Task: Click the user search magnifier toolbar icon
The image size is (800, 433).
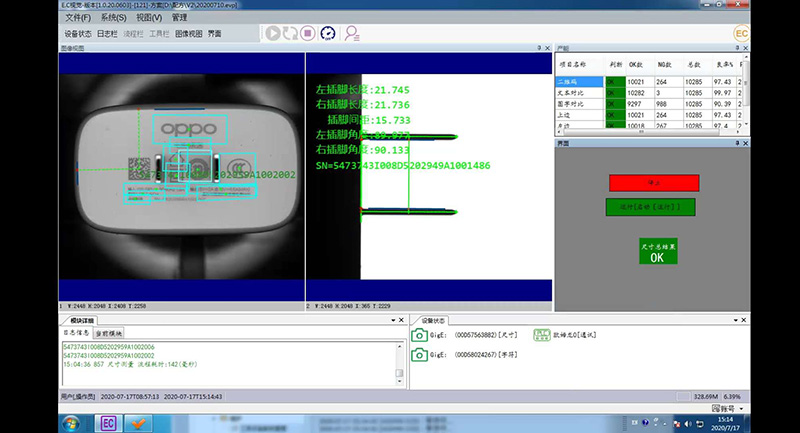Action: [352, 34]
